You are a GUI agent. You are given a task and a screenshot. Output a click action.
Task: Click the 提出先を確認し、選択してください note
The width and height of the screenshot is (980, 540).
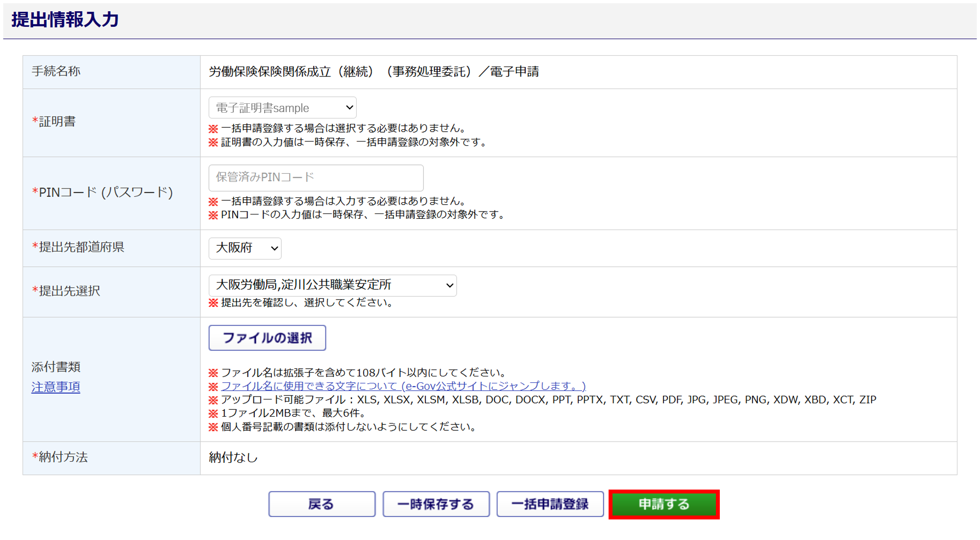pyautogui.click(x=307, y=303)
